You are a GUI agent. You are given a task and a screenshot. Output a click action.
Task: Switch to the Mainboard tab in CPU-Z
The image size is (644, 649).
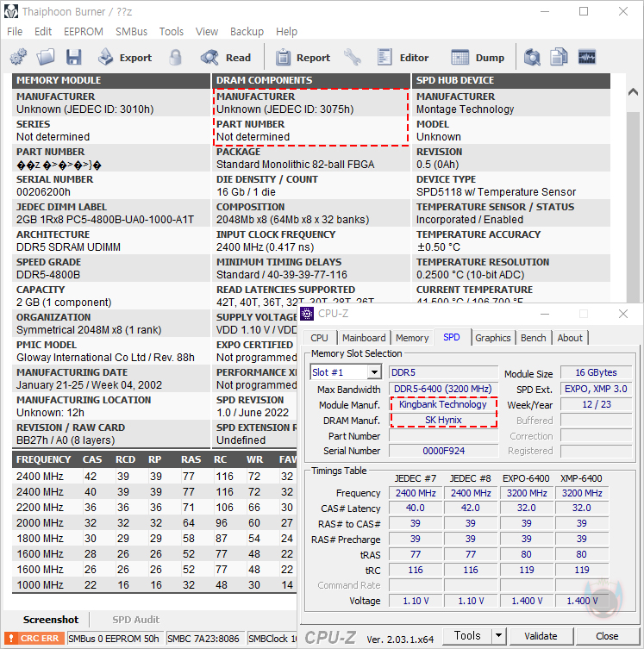point(364,338)
